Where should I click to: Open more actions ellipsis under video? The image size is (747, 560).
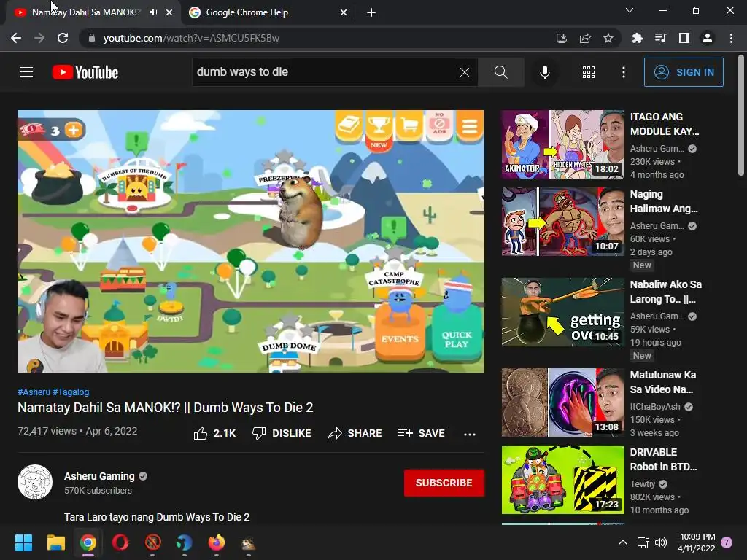point(470,434)
